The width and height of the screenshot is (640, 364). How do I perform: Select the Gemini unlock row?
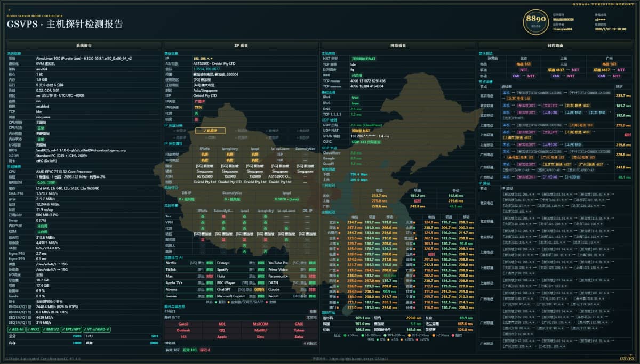[x=189, y=296]
